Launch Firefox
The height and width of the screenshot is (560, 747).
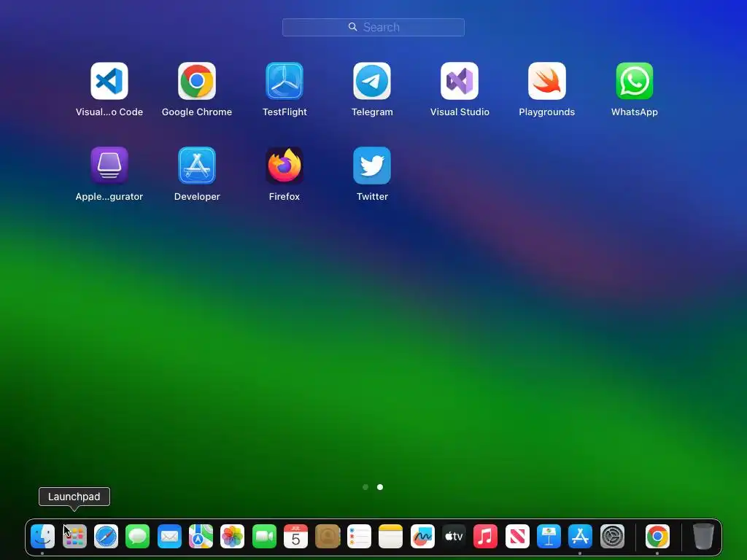pyautogui.click(x=285, y=166)
